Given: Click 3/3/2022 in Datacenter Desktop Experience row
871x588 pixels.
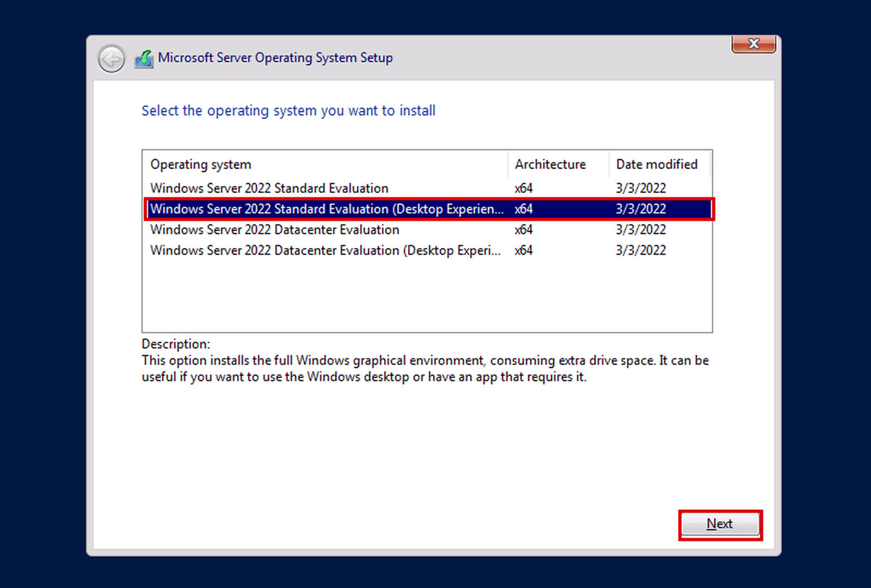Looking at the screenshot, I should pyautogui.click(x=641, y=250).
